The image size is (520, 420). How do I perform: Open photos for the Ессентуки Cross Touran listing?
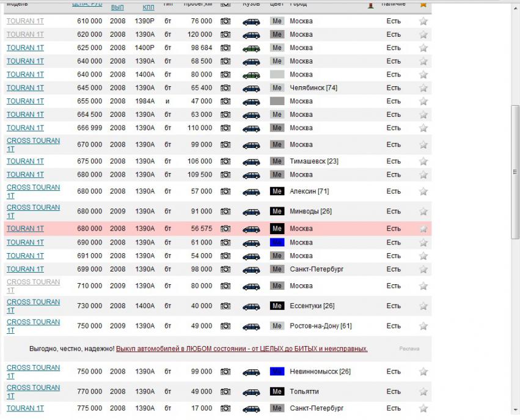pyautogui.click(x=225, y=306)
